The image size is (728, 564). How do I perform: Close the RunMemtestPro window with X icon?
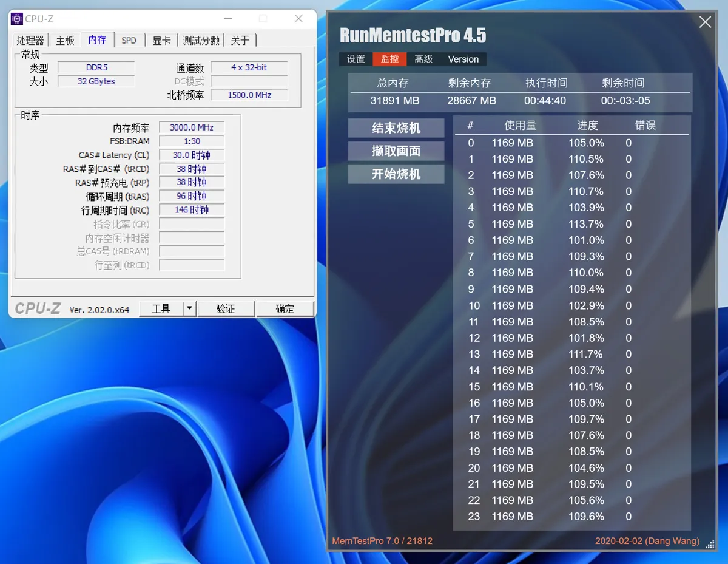(705, 22)
